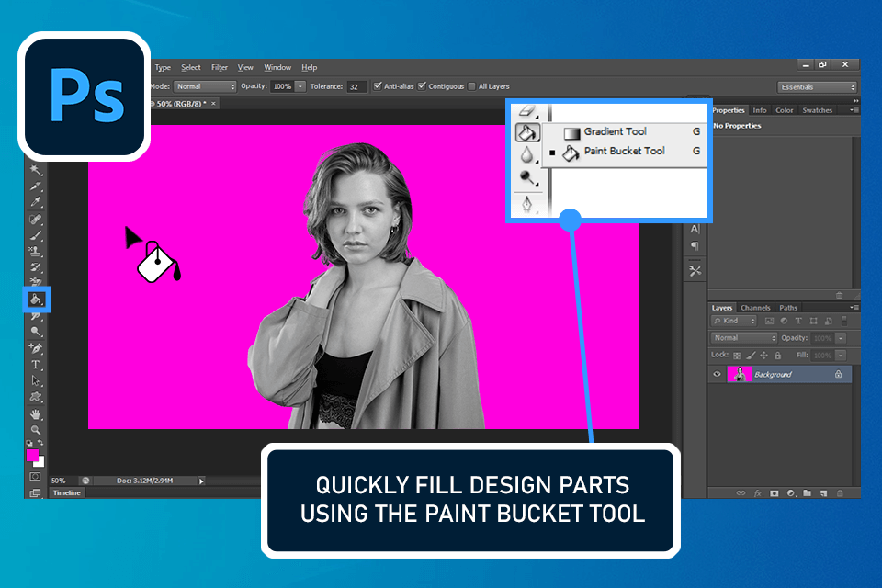The width and height of the screenshot is (882, 588).
Task: Click the Tolerance value field
Action: click(x=356, y=86)
